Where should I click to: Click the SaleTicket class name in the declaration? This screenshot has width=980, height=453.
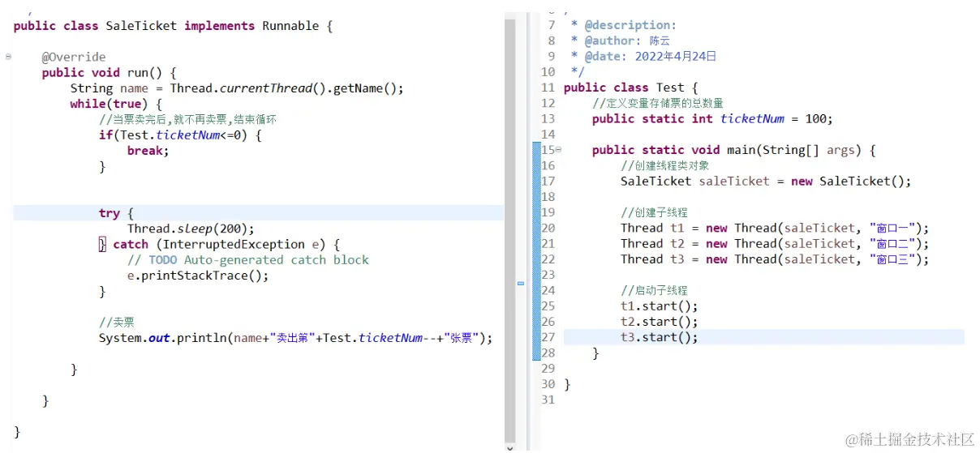point(141,26)
